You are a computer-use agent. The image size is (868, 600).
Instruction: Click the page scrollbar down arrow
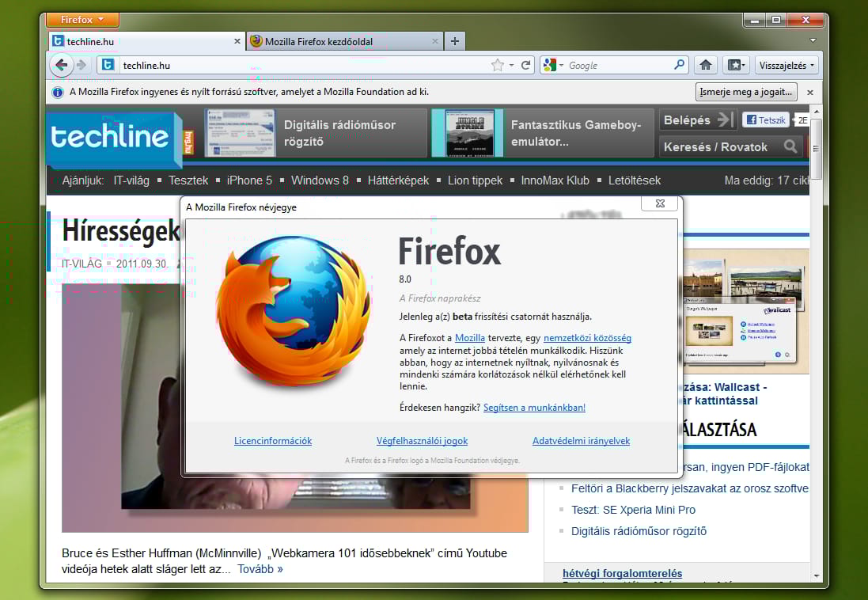pos(816,576)
